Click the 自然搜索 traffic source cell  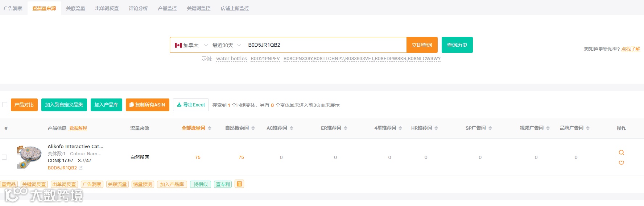[x=140, y=157]
